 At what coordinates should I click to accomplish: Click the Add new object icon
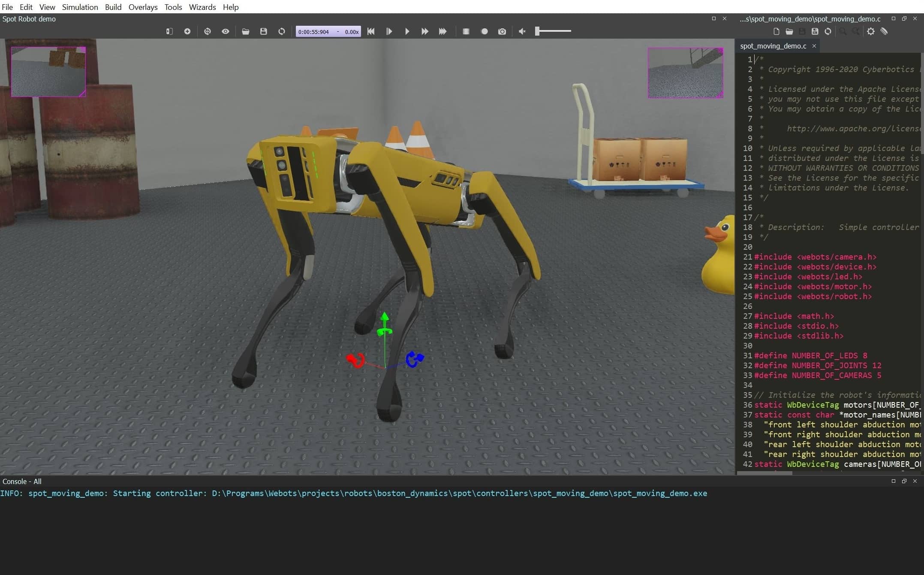click(x=187, y=31)
